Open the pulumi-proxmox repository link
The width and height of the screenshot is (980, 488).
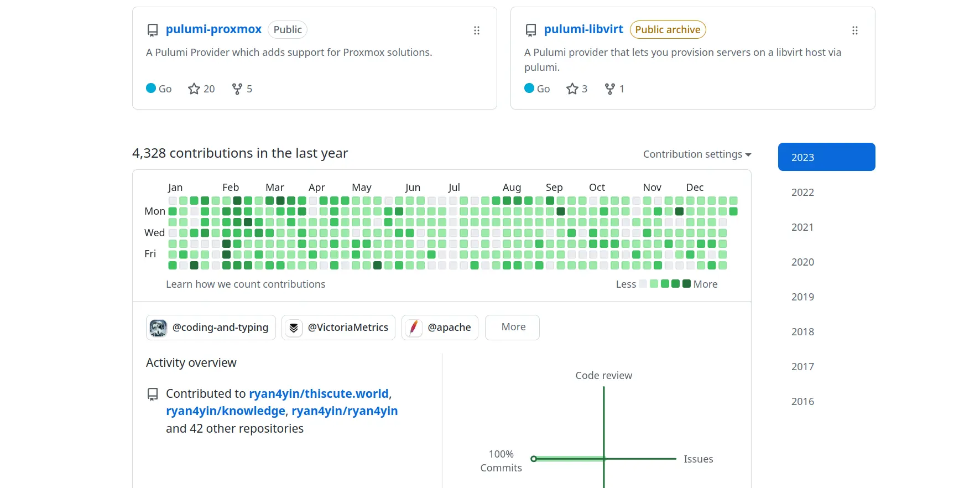[213, 29]
